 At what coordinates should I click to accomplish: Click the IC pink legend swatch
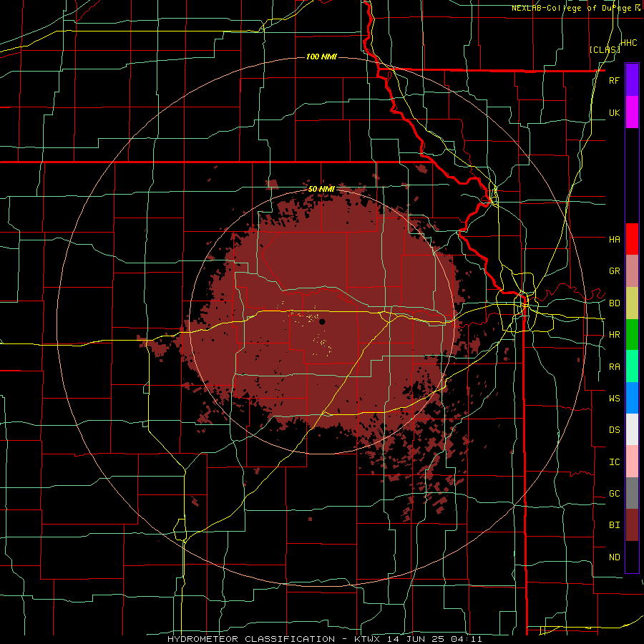click(632, 462)
